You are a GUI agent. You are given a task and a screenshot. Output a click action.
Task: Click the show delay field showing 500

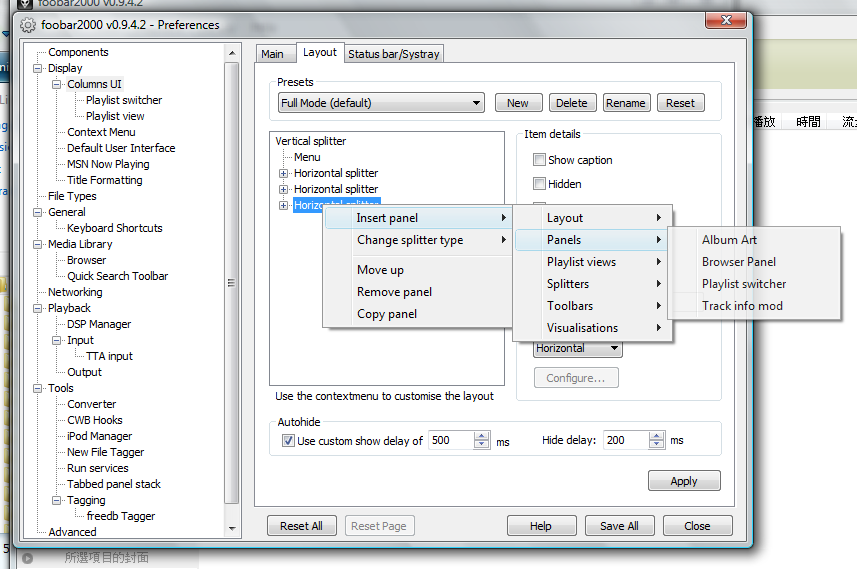pyautogui.click(x=451, y=441)
